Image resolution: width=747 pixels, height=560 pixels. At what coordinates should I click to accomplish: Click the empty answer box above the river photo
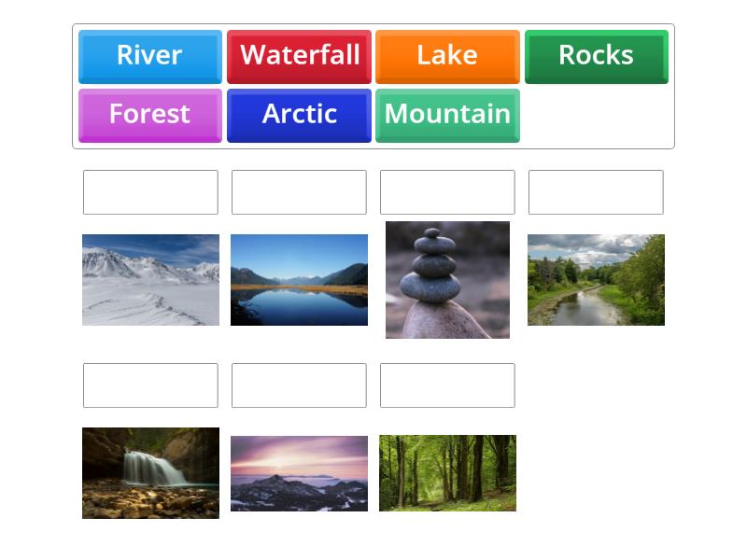596,192
